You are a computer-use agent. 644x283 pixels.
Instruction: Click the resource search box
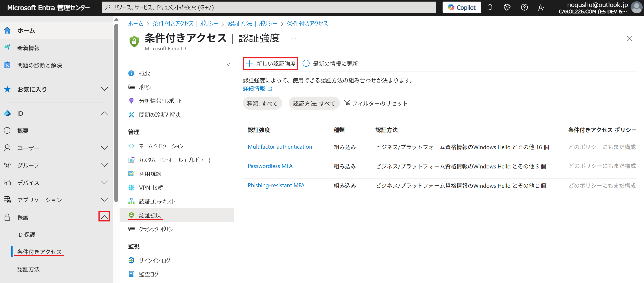pyautogui.click(x=269, y=7)
